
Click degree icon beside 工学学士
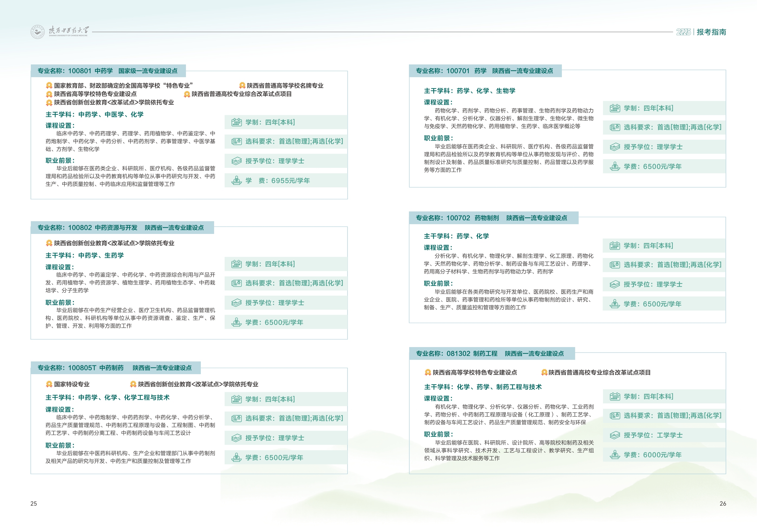[615, 435]
